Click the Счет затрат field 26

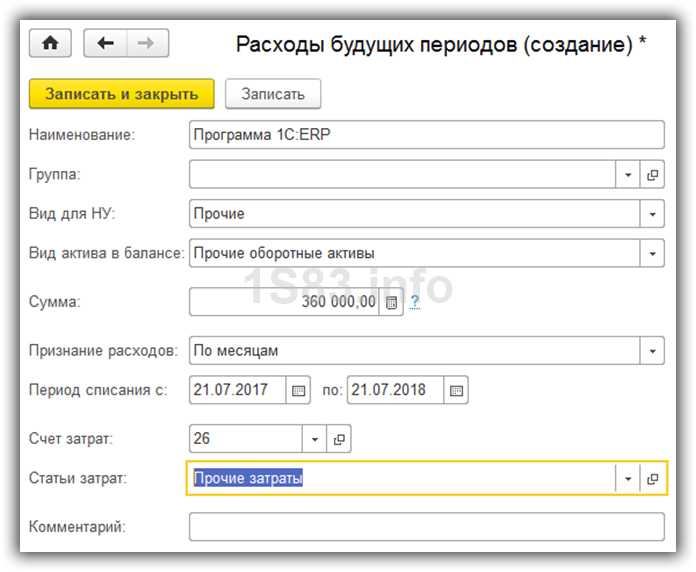pos(245,438)
